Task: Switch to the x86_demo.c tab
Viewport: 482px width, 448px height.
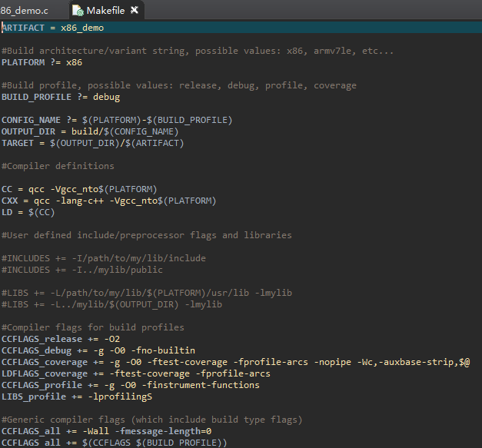Action: click(x=27, y=11)
